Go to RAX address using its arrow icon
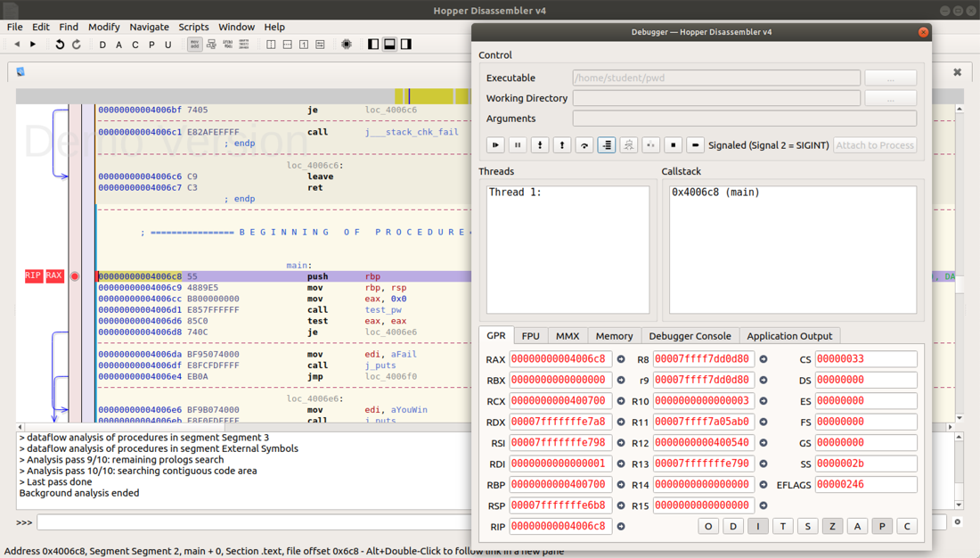The image size is (980, 558). click(x=621, y=359)
